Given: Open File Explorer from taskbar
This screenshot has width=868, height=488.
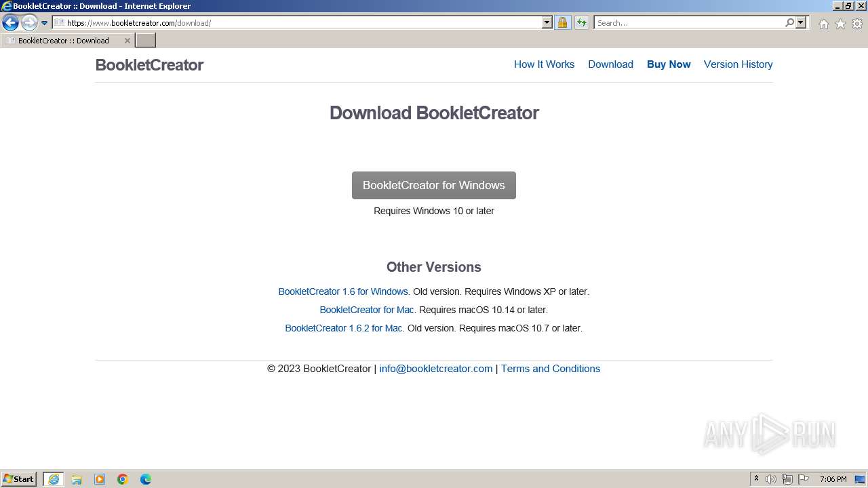Looking at the screenshot, I should (77, 479).
